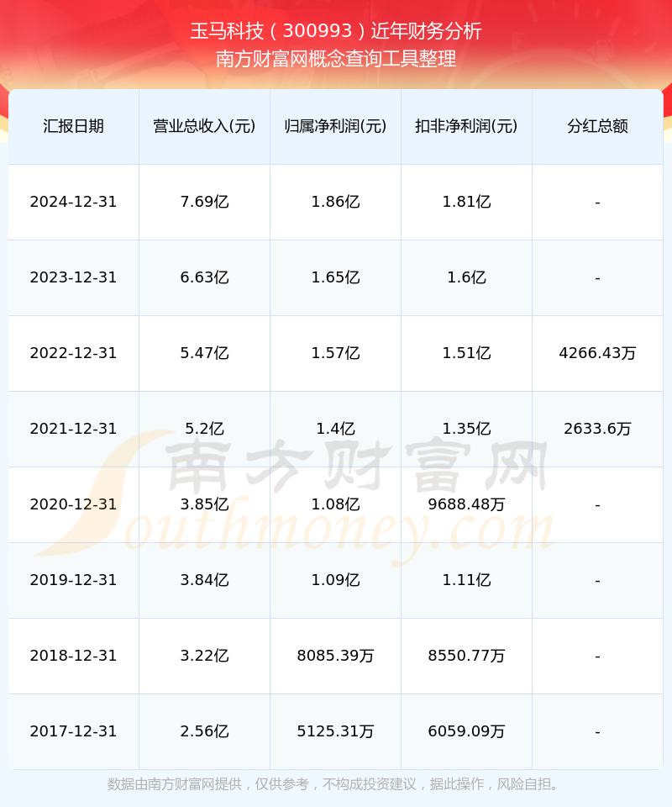Select the 1.6亿 cell

[x=466, y=277]
